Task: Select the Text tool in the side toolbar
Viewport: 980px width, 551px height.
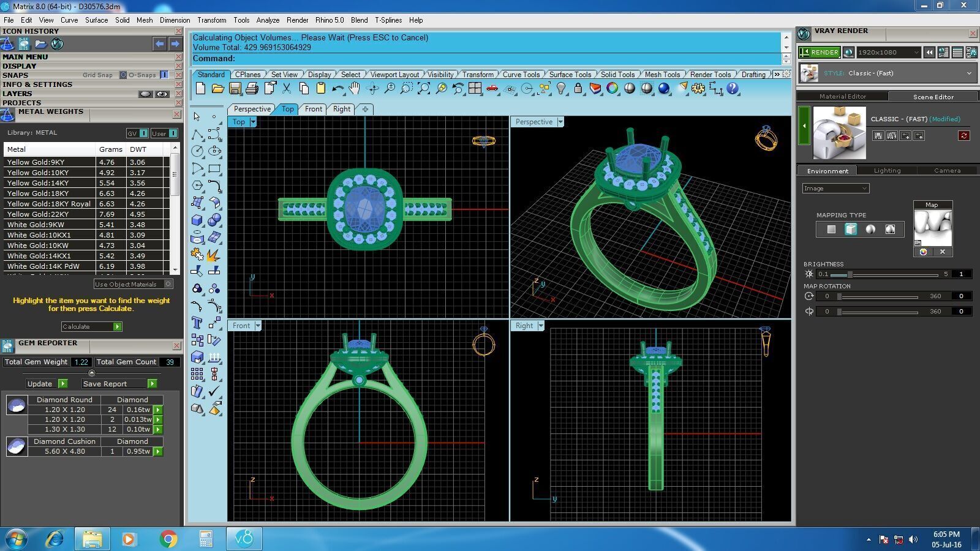Action: coord(197,323)
